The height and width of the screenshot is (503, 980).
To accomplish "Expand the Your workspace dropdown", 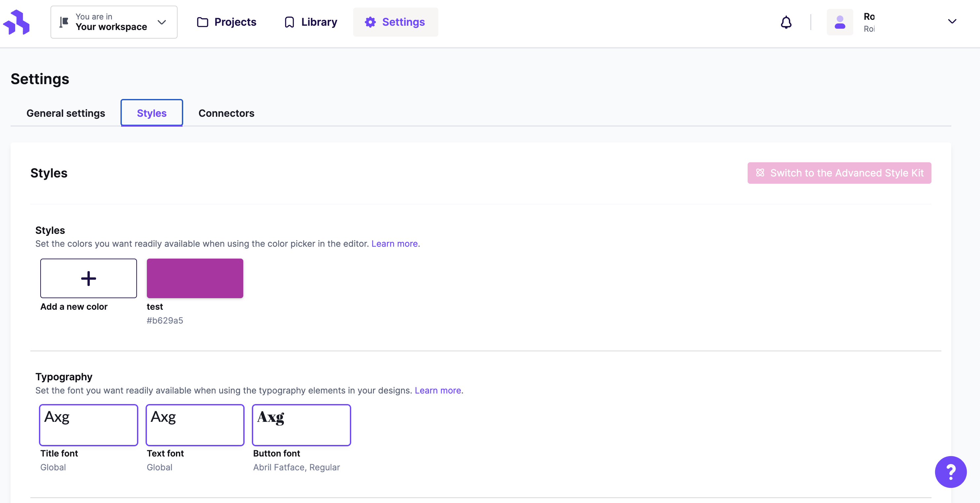I will tap(114, 22).
